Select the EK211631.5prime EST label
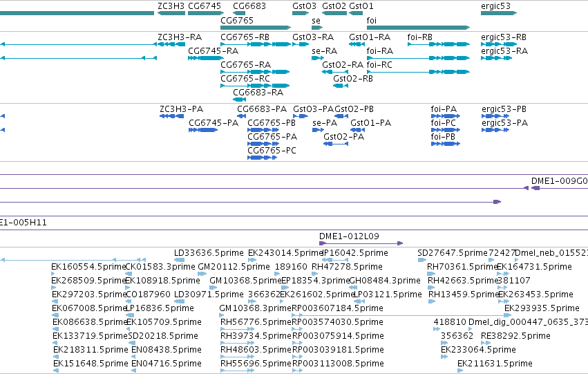This screenshot has height=374, width=588. [x=495, y=364]
